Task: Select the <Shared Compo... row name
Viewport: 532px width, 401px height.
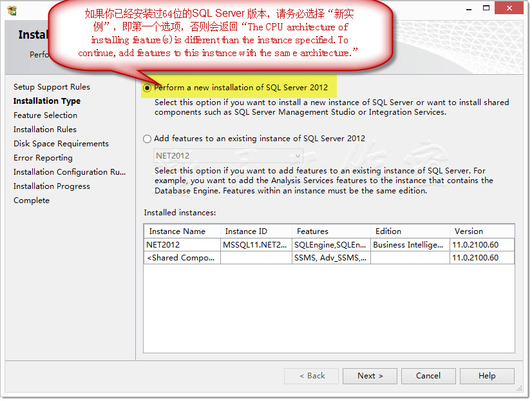Action: pyautogui.click(x=182, y=258)
